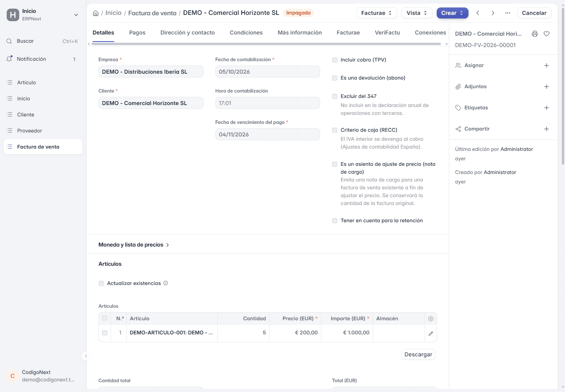
Task: Click the Cancelar button
Action: coord(534,13)
